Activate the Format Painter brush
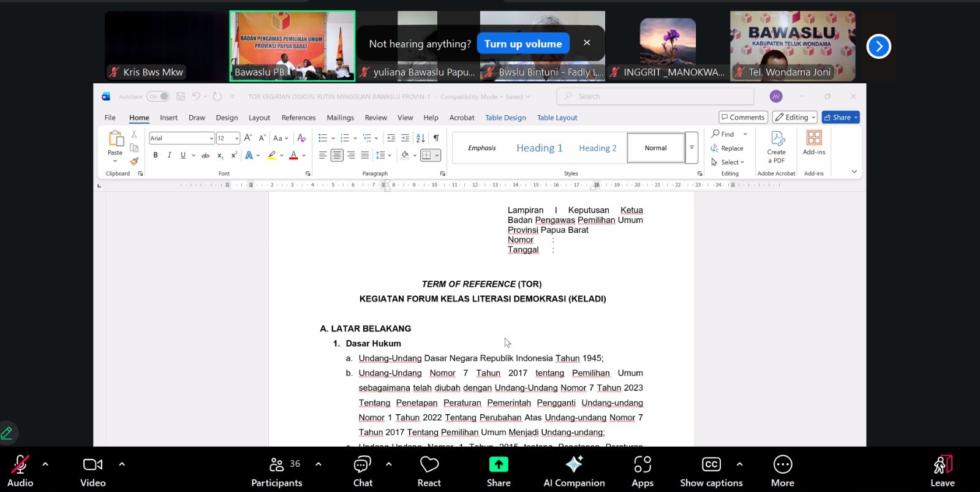980x492 pixels. click(134, 162)
